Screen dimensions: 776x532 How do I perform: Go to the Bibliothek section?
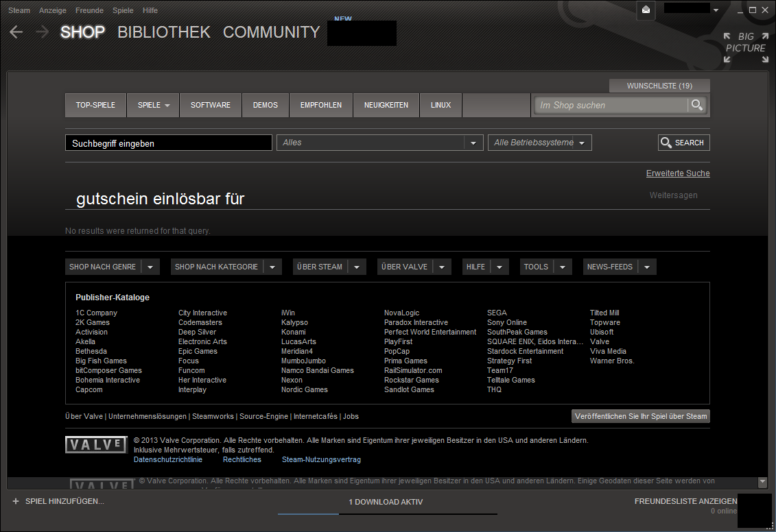point(164,32)
